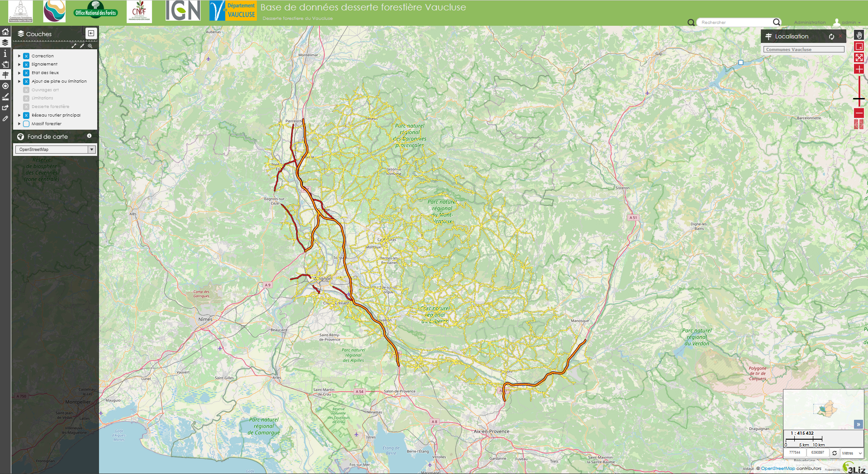Open the Administration link
Viewport: 868px width, 474px height.
[810, 22]
